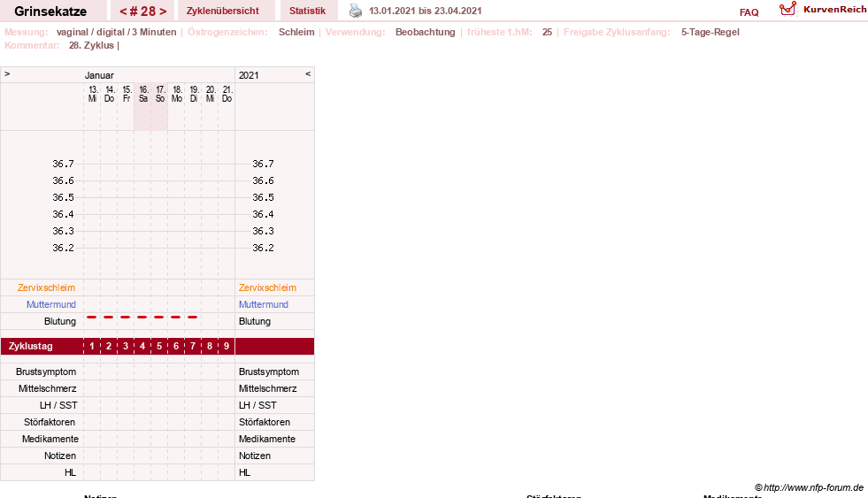Open KurvenReich crown logo
The image size is (868, 498).
pyautogui.click(x=787, y=8)
